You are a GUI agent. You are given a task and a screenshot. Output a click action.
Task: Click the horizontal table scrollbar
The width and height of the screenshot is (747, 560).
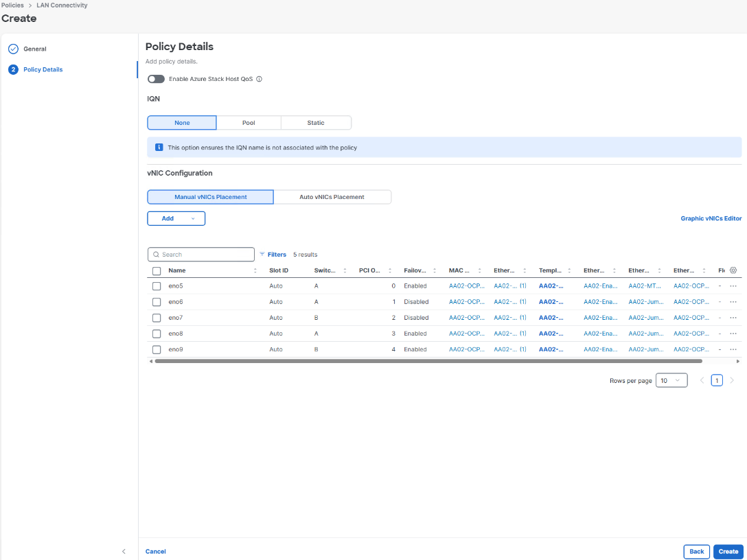(428, 362)
